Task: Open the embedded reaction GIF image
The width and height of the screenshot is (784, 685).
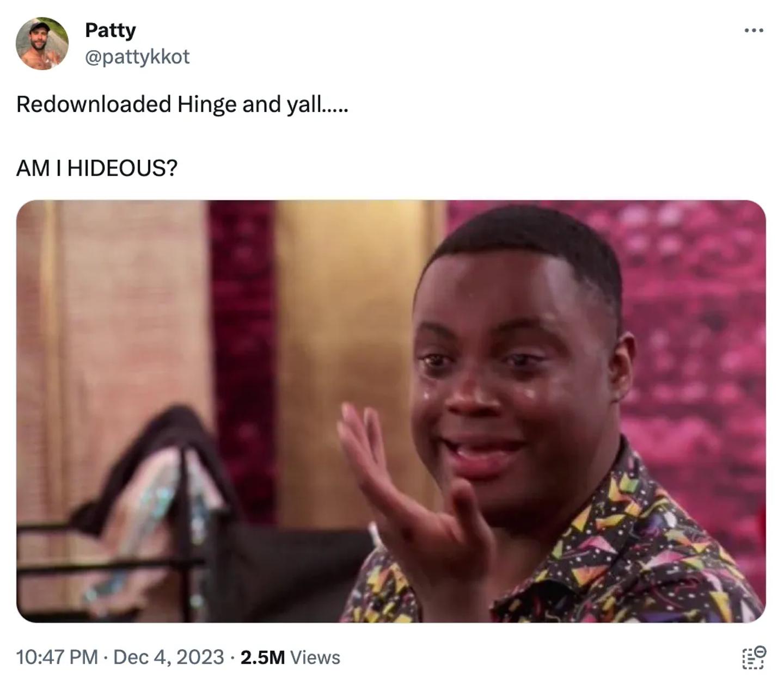Action: (x=391, y=411)
